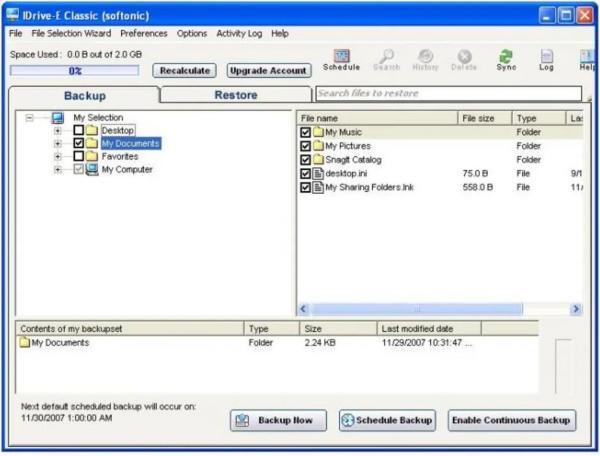The width and height of the screenshot is (600, 456).
Task: Expand the Favorites tree node
Action: tap(57, 156)
